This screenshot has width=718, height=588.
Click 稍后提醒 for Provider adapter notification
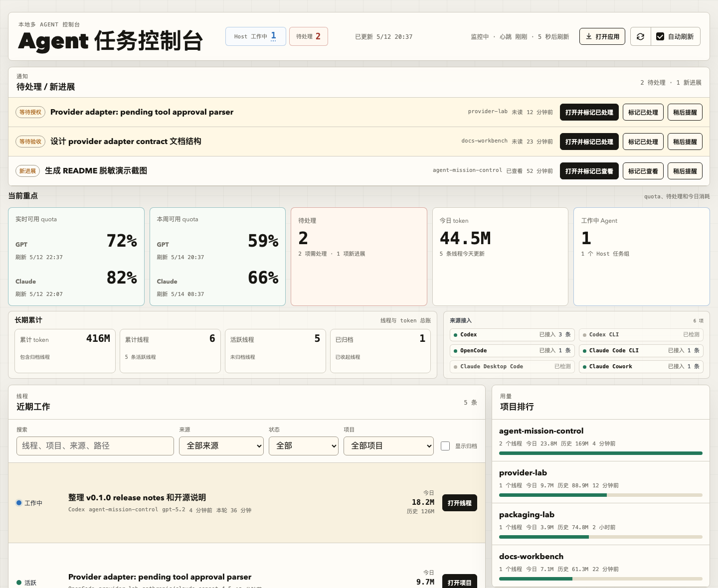coord(685,112)
